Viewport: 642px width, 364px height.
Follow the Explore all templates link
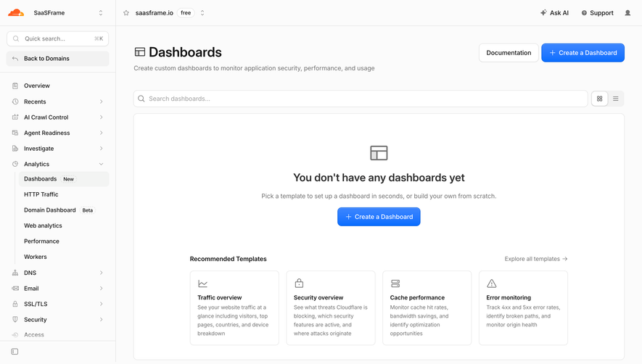[x=536, y=259]
